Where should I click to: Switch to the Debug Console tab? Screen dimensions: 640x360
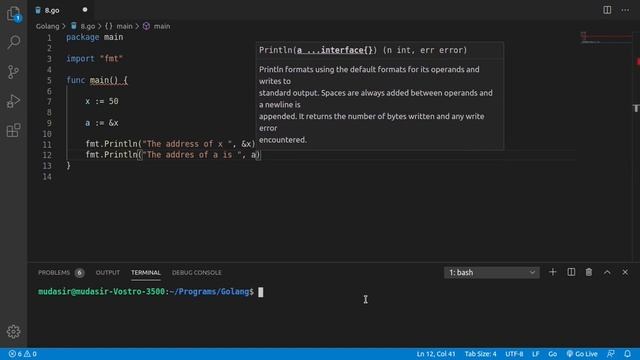tap(196, 273)
